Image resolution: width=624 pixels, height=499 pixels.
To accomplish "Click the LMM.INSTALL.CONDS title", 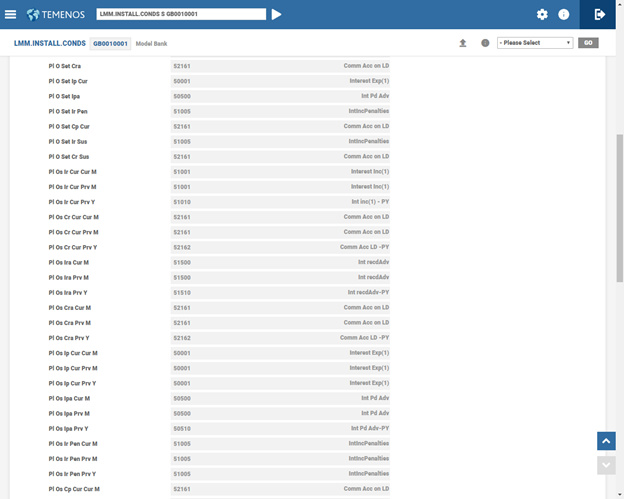I will pyautogui.click(x=50, y=44).
